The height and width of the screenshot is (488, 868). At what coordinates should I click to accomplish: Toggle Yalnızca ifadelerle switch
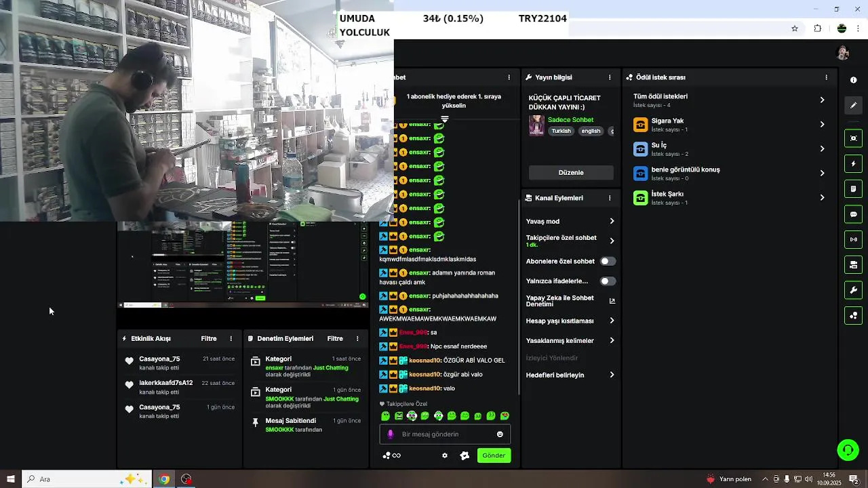(x=608, y=281)
